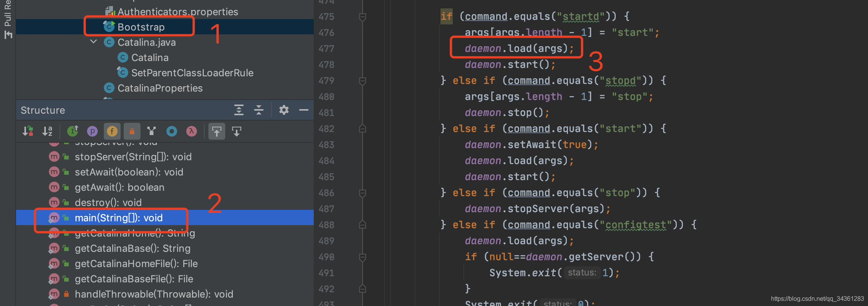
Task: Fold the stop block at line 486
Action: (x=363, y=193)
